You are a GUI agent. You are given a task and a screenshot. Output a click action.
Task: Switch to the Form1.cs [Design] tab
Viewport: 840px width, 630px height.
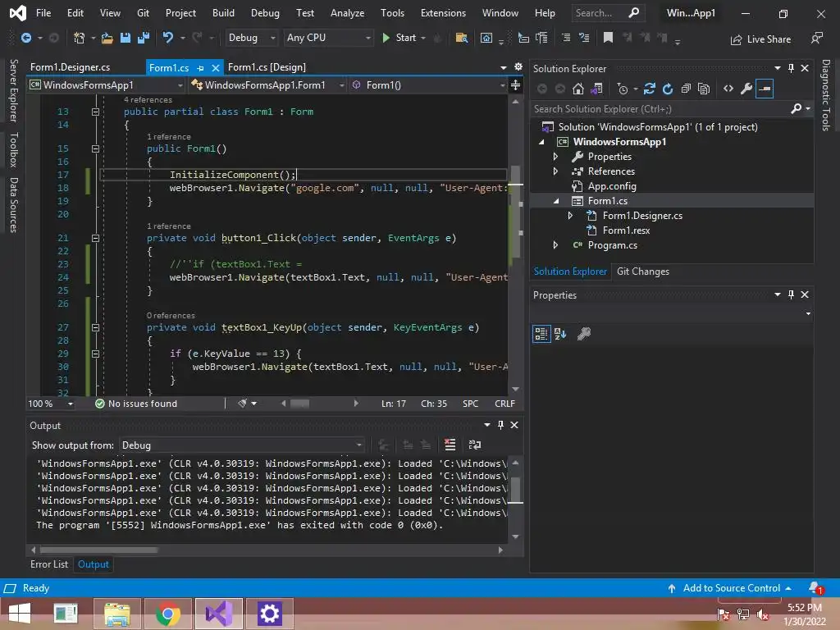click(x=267, y=67)
